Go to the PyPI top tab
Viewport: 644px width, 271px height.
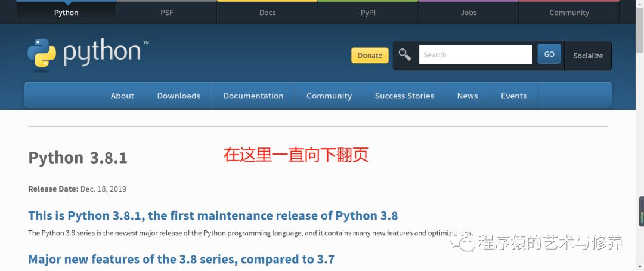tap(368, 13)
